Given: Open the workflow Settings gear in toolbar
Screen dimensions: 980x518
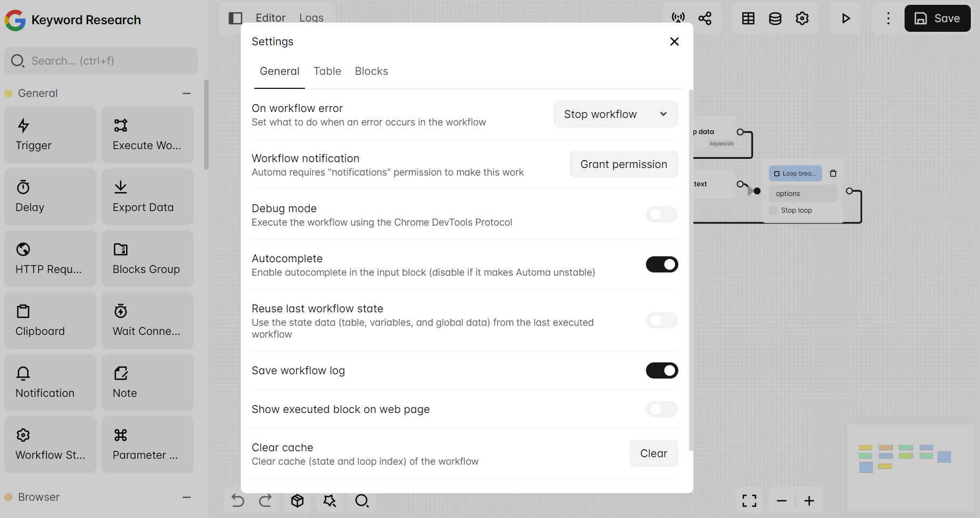Looking at the screenshot, I should tap(802, 18).
